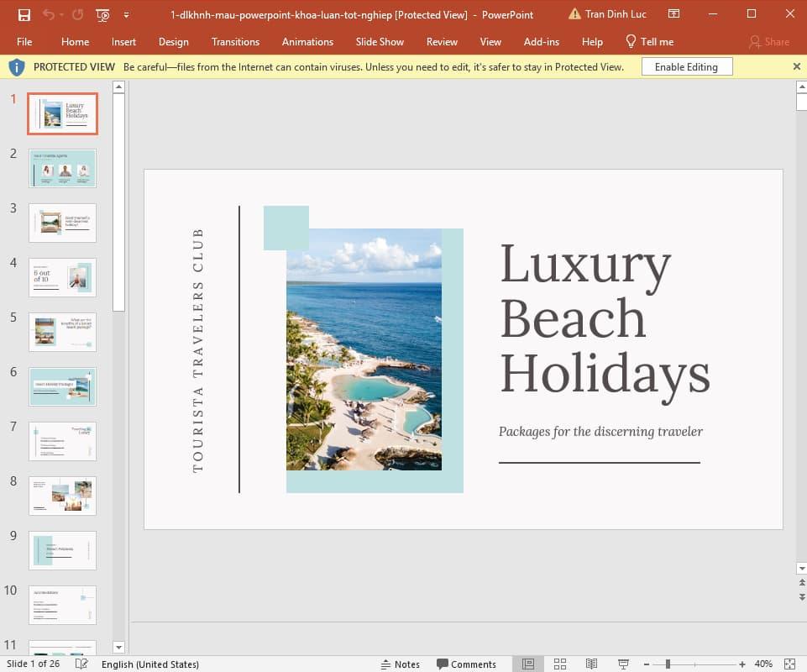Image resolution: width=807 pixels, height=672 pixels.
Task: Click the 40% zoom level indicator
Action: (762, 664)
